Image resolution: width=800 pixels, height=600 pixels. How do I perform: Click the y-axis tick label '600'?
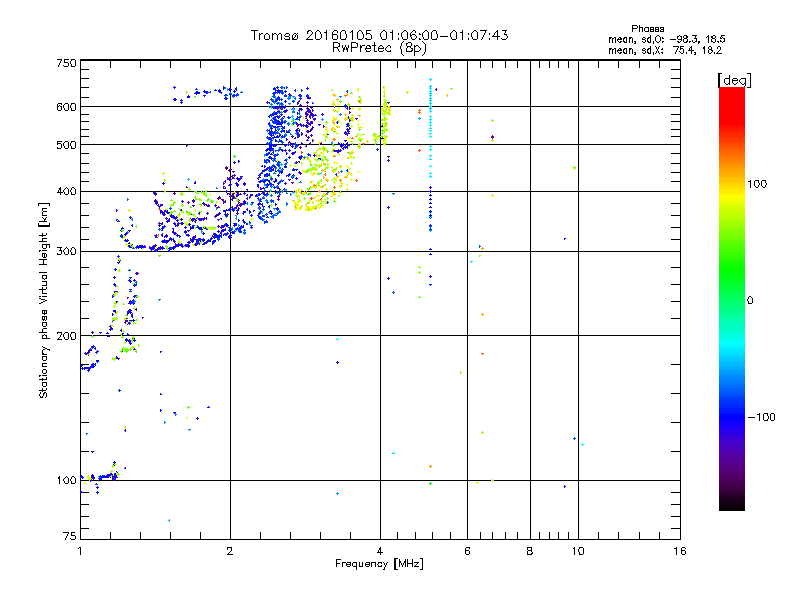(x=66, y=107)
